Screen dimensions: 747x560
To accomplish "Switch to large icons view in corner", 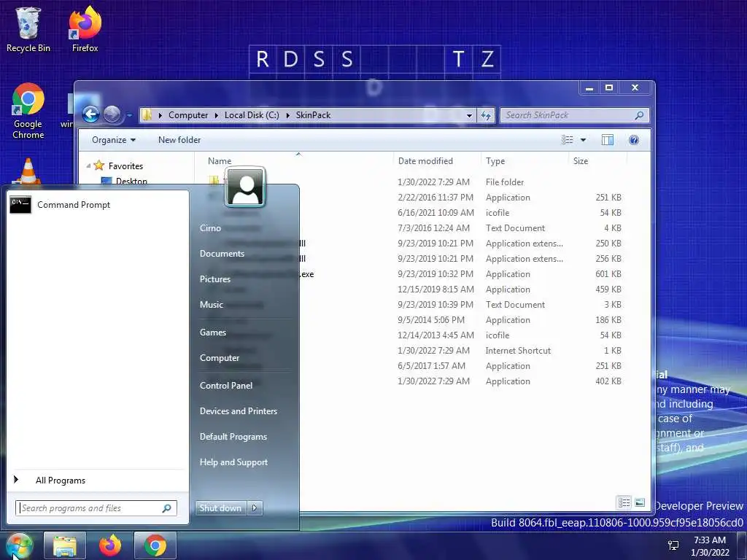I will click(x=640, y=502).
